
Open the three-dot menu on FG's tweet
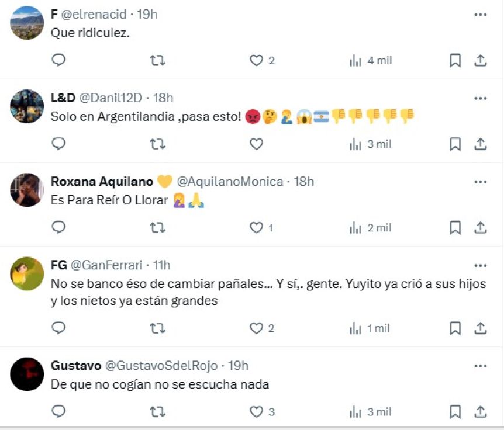pyautogui.click(x=480, y=265)
